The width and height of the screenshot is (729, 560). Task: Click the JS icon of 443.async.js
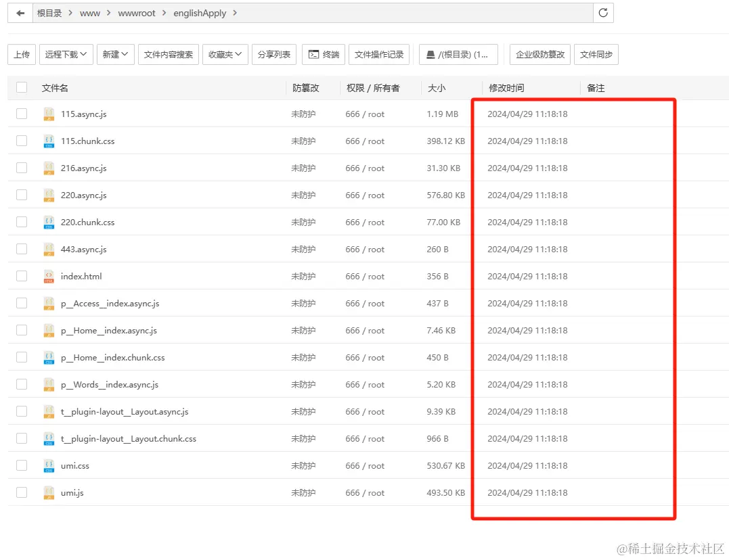pyautogui.click(x=49, y=249)
